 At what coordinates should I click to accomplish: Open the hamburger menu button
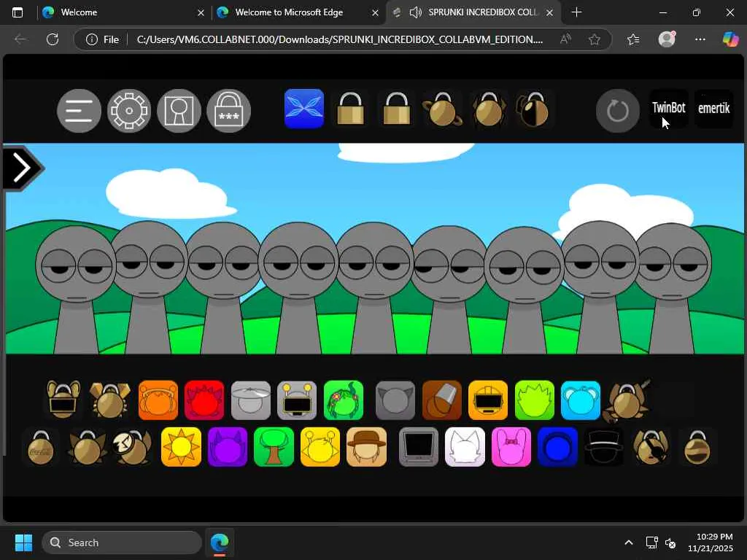point(79,111)
